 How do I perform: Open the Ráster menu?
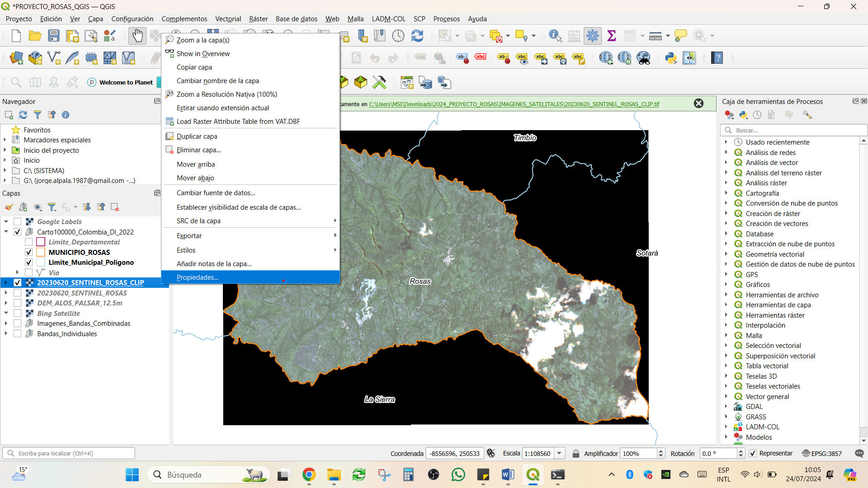pyautogui.click(x=258, y=19)
